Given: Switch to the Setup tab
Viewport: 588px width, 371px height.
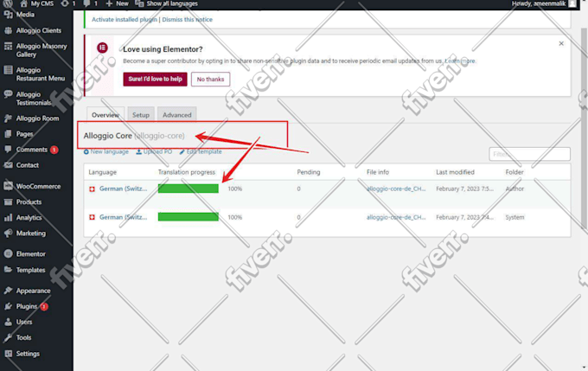Looking at the screenshot, I should (141, 115).
